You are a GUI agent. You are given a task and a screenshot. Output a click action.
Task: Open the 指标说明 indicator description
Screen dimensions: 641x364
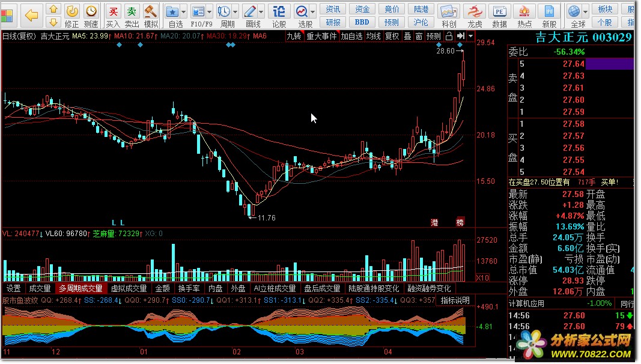tap(455, 300)
